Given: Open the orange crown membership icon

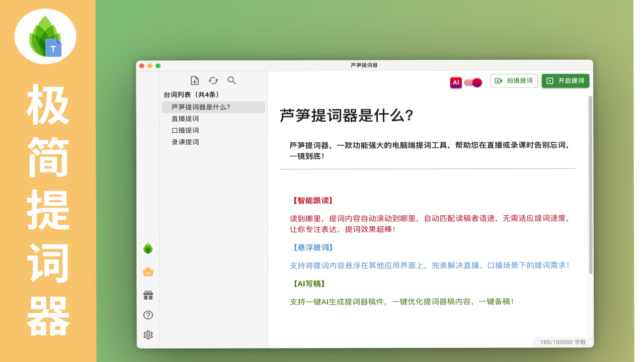Looking at the screenshot, I should (x=148, y=271).
